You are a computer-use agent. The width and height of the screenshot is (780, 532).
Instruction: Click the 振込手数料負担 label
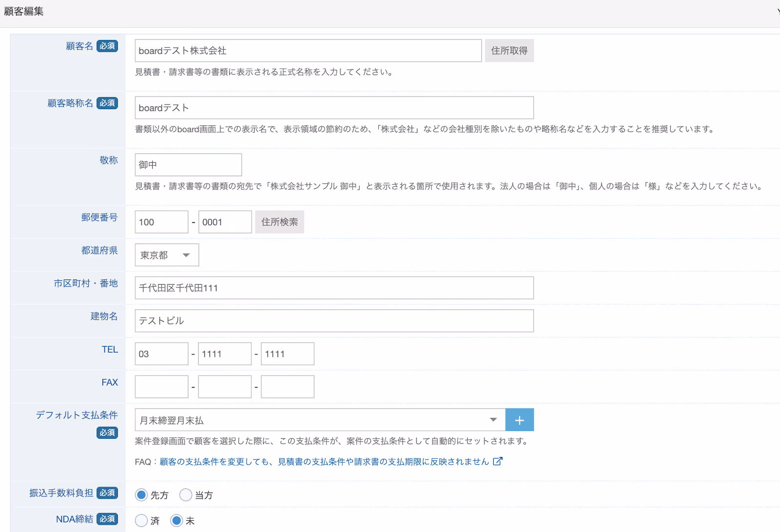coord(61,493)
